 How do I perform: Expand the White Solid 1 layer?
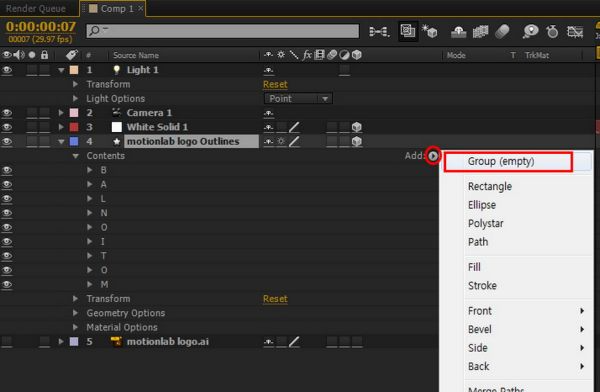tap(61, 127)
